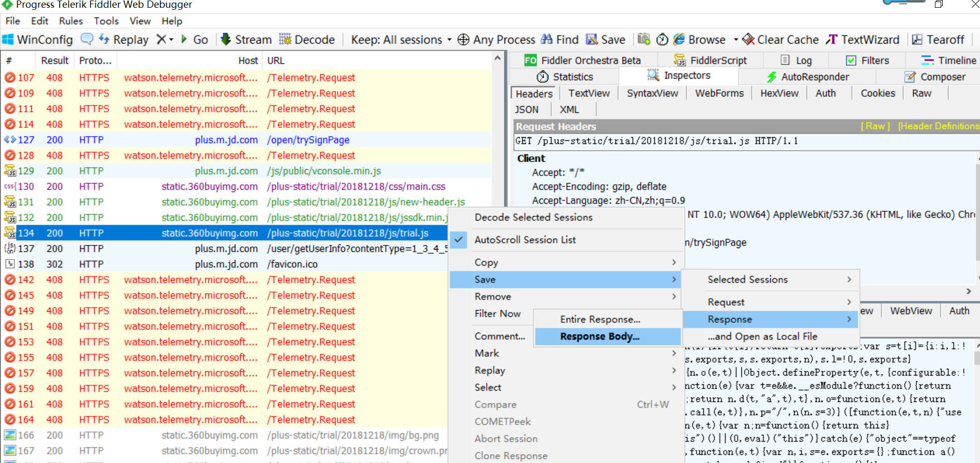Expand the Copy submenu arrow
980x463 pixels.
tap(674, 262)
